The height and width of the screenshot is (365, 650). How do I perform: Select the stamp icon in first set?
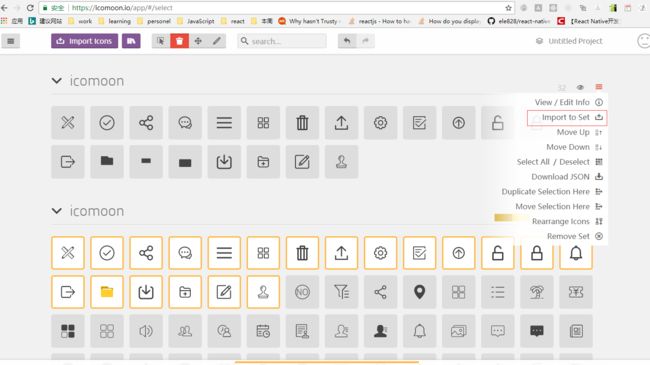click(x=341, y=162)
